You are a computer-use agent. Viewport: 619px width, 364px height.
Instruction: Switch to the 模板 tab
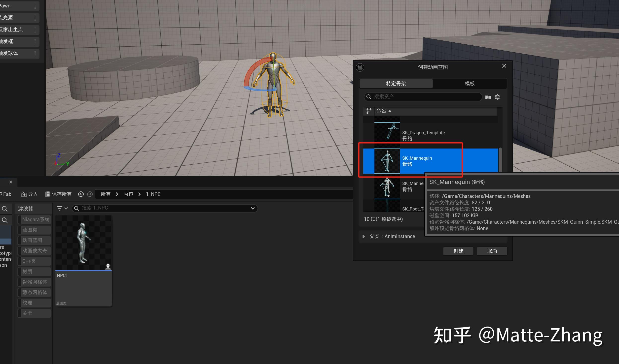[x=469, y=84]
